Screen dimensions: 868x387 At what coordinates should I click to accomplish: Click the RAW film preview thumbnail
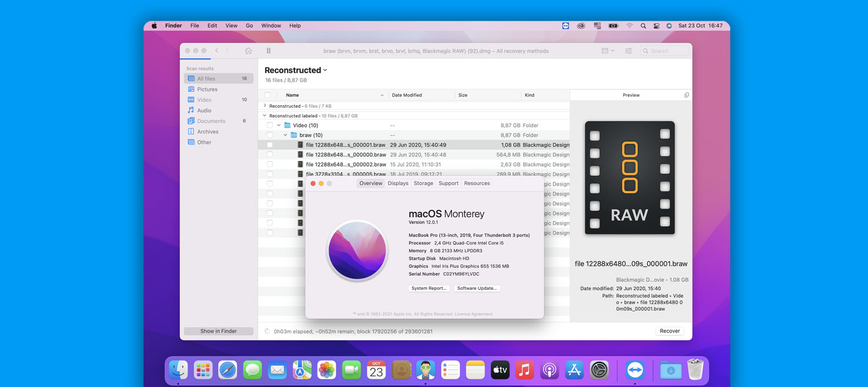[630, 178]
